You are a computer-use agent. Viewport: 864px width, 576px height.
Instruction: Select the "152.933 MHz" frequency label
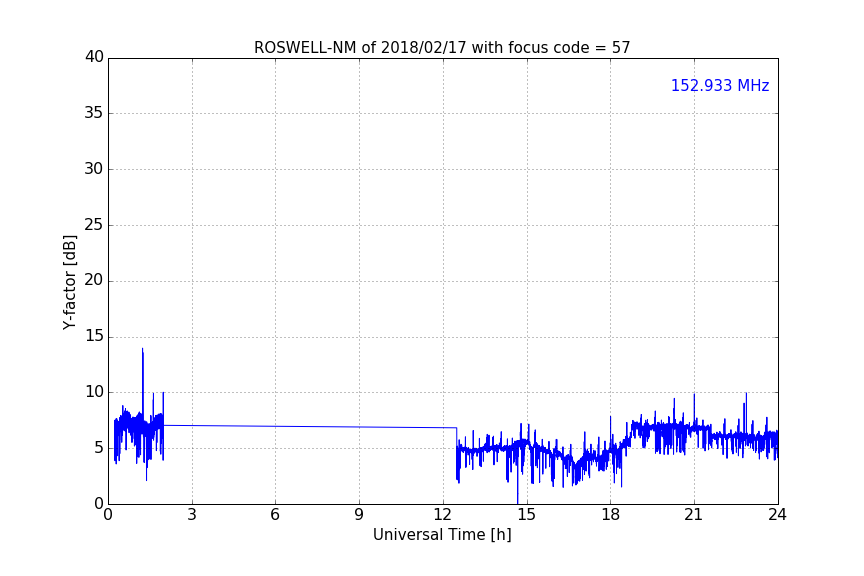coord(720,85)
